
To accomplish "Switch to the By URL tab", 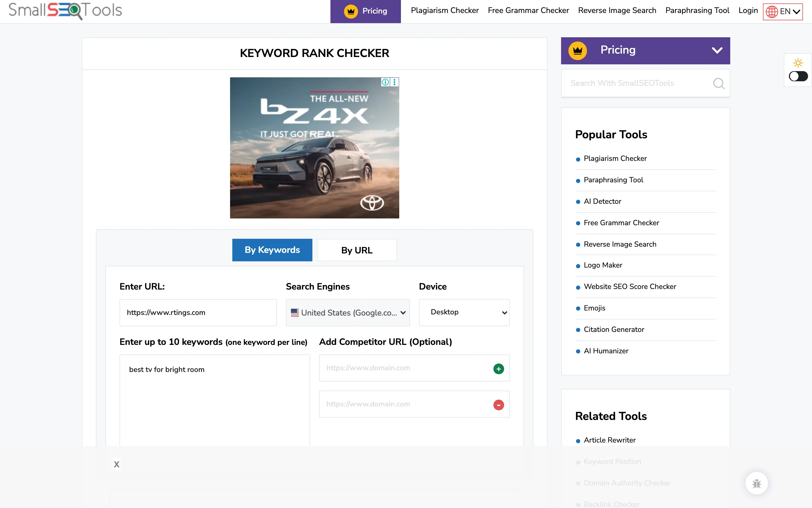I will [x=357, y=250].
